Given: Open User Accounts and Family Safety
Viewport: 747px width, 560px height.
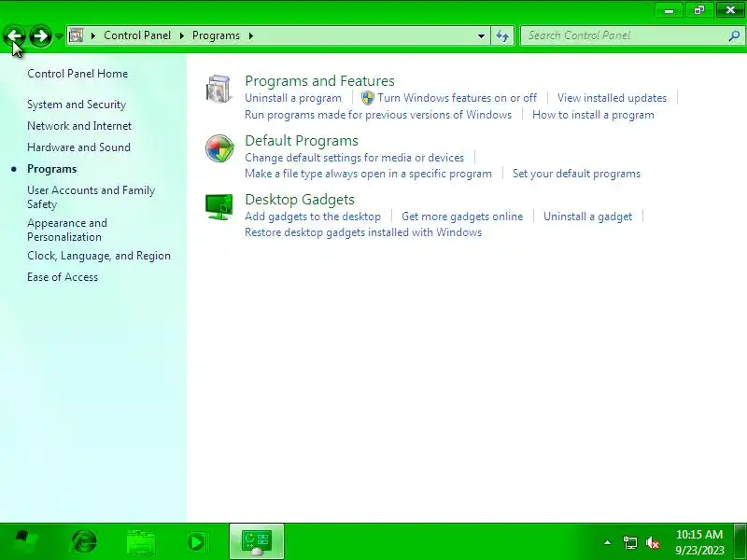Looking at the screenshot, I should pos(91,197).
